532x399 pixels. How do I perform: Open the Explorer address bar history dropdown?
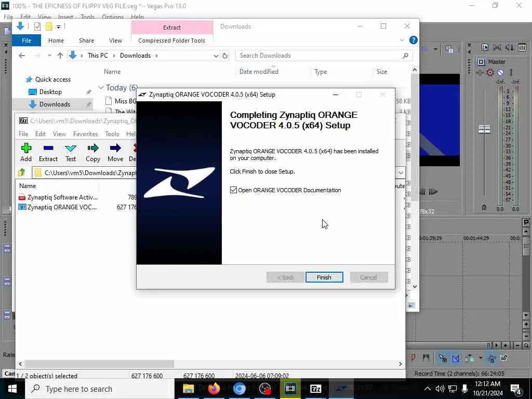pyautogui.click(x=216, y=56)
